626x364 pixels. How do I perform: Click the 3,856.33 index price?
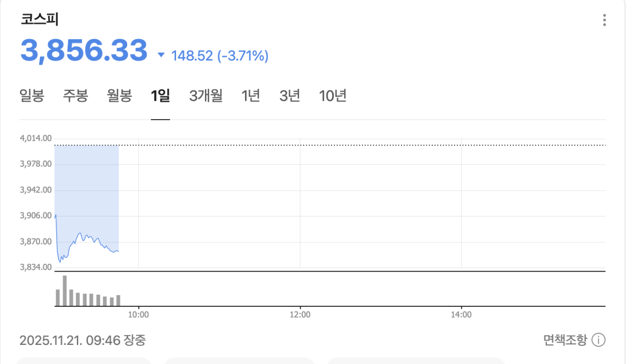(84, 50)
